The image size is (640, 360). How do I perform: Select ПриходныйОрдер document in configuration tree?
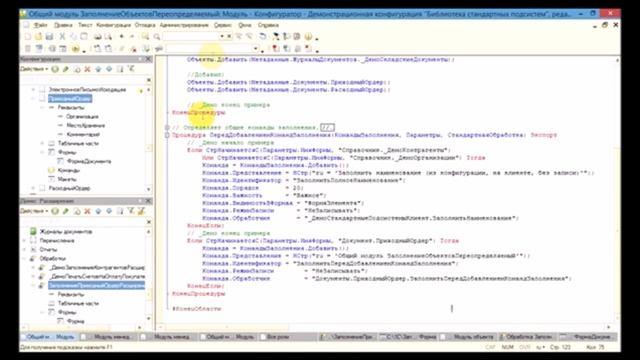click(x=70, y=98)
